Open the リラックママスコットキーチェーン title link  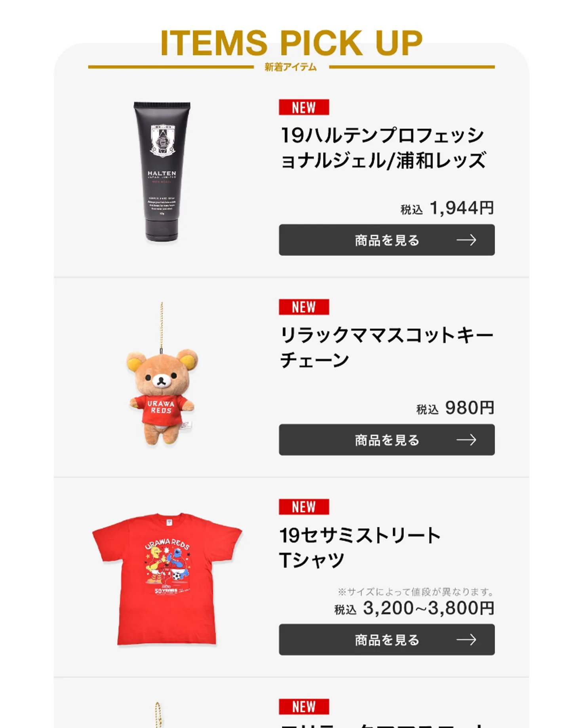(387, 348)
